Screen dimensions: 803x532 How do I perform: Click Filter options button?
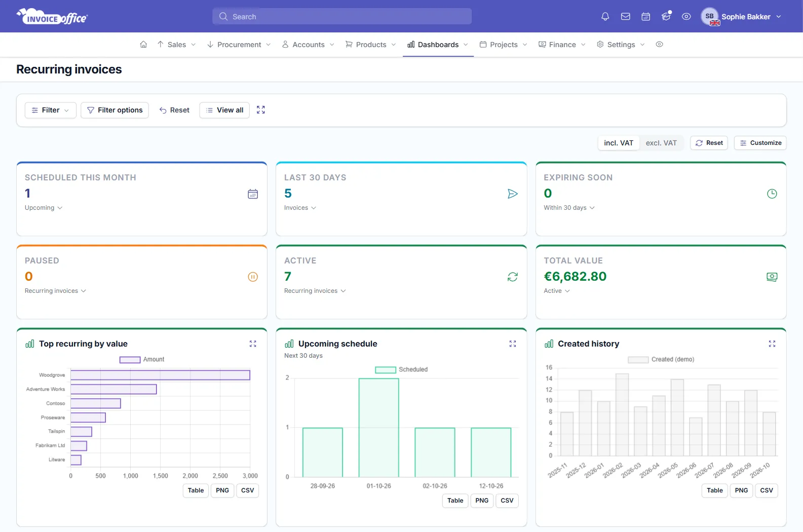pyautogui.click(x=114, y=110)
